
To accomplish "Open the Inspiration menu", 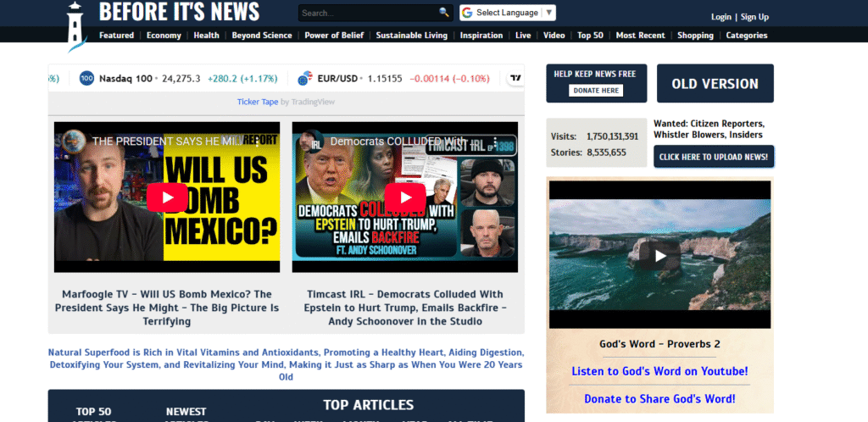I will point(481,36).
